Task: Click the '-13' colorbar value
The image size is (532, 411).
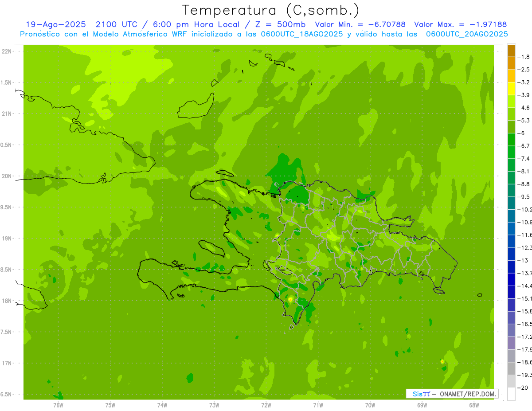Action: 523,260
